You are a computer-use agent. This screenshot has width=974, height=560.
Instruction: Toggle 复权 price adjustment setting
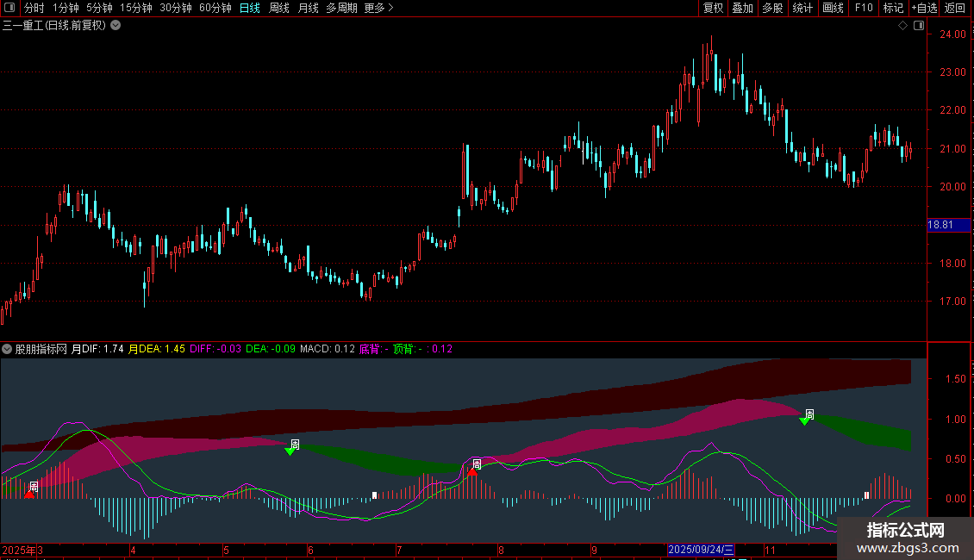[713, 8]
